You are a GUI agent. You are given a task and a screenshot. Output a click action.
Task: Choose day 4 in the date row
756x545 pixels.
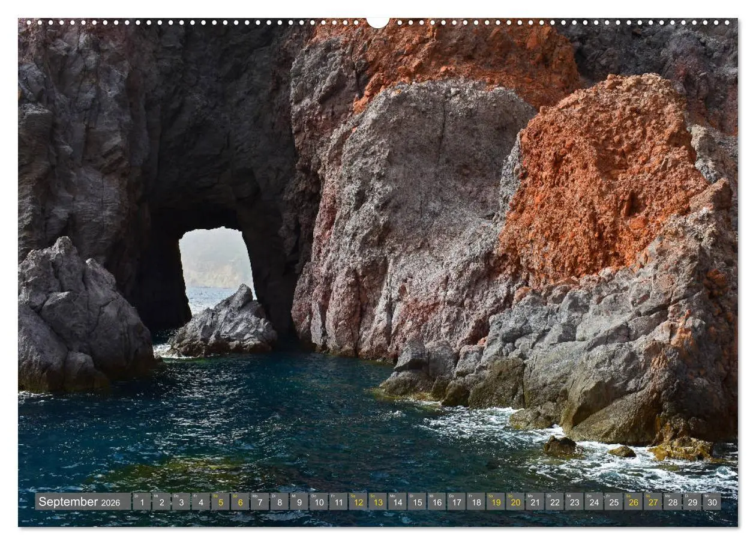[200, 502]
